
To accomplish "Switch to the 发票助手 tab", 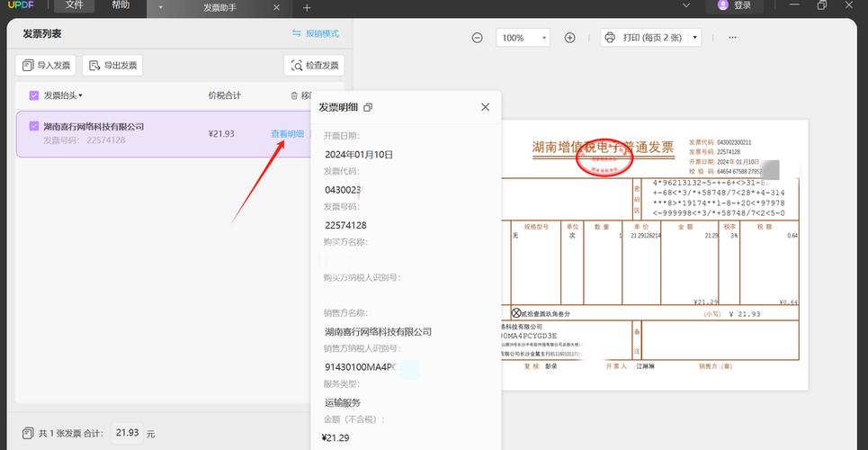I will (219, 8).
